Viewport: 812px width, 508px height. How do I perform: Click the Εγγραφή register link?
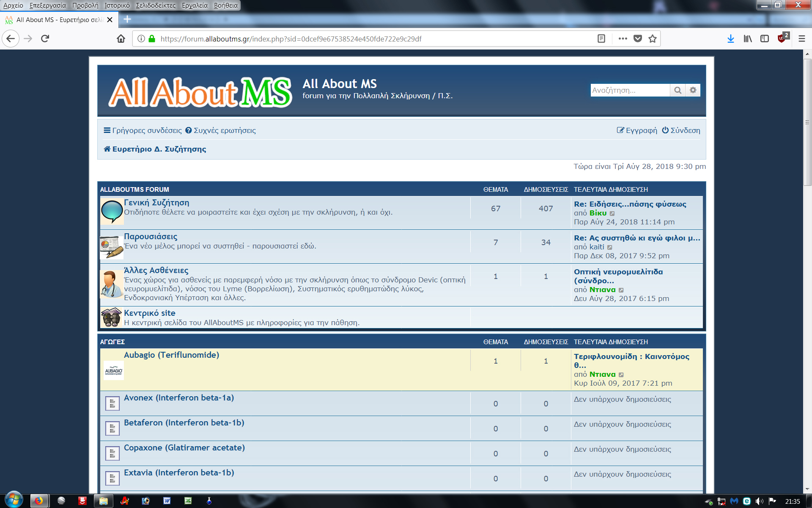[637, 130]
